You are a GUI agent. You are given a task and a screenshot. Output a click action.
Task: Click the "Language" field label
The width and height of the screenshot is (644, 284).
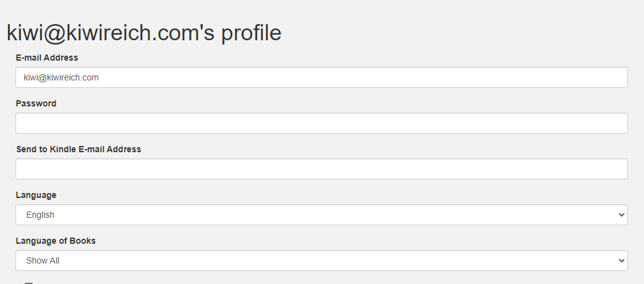point(36,195)
